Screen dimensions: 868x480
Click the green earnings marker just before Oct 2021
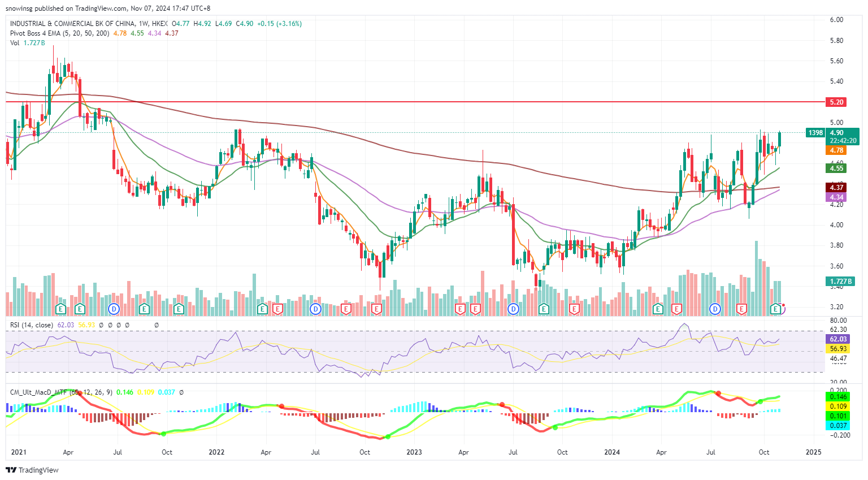click(x=144, y=309)
